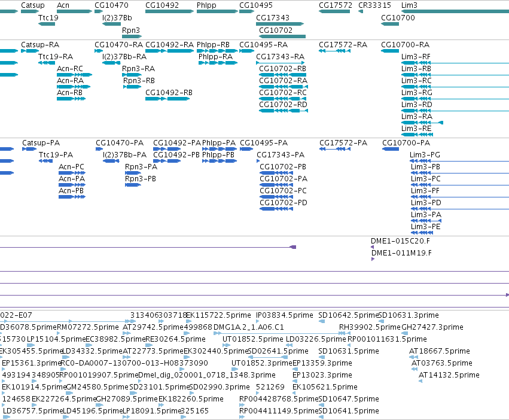Select protein CG10700-PA
Screen dimensions: 509x420
391,149
